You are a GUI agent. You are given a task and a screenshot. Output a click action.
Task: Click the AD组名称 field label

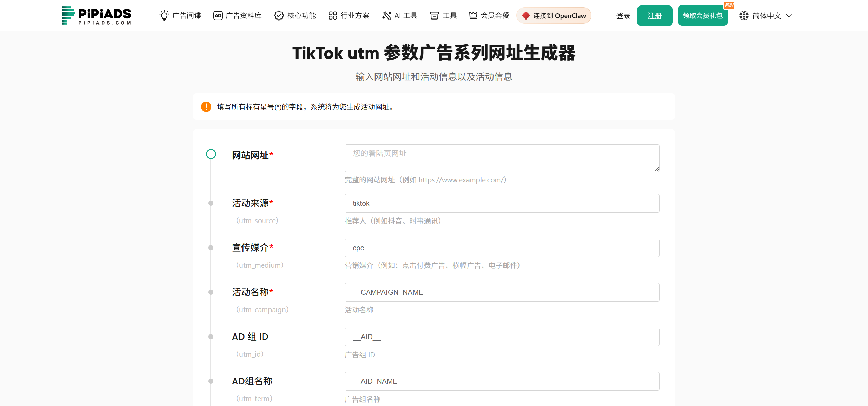click(x=252, y=381)
